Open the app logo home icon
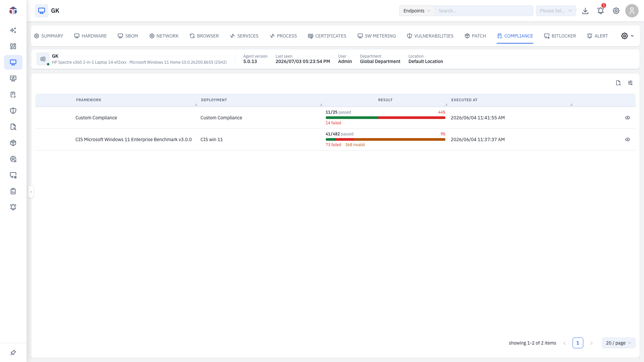 [x=13, y=11]
